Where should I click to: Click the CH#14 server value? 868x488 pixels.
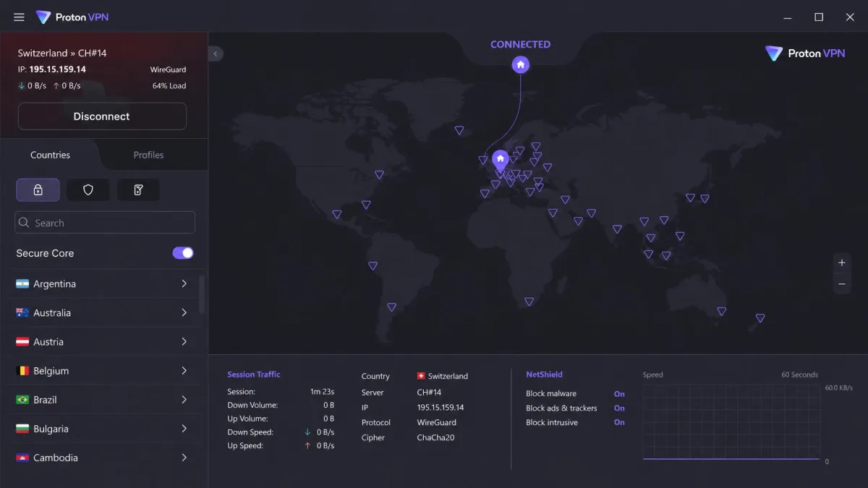[429, 393]
